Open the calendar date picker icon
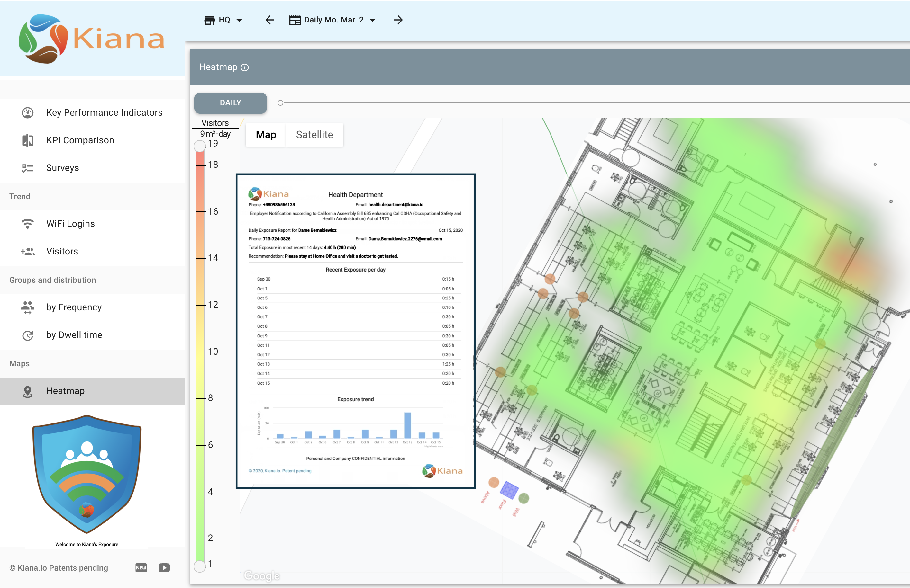The width and height of the screenshot is (910, 588). pyautogui.click(x=295, y=20)
